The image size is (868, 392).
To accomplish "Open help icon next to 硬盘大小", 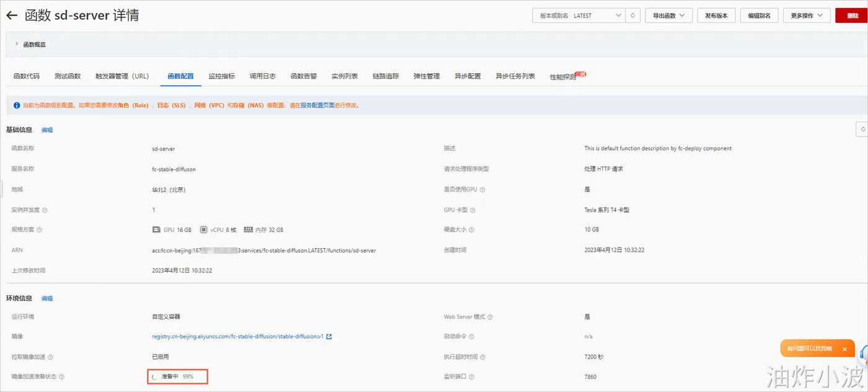I will coord(472,230).
